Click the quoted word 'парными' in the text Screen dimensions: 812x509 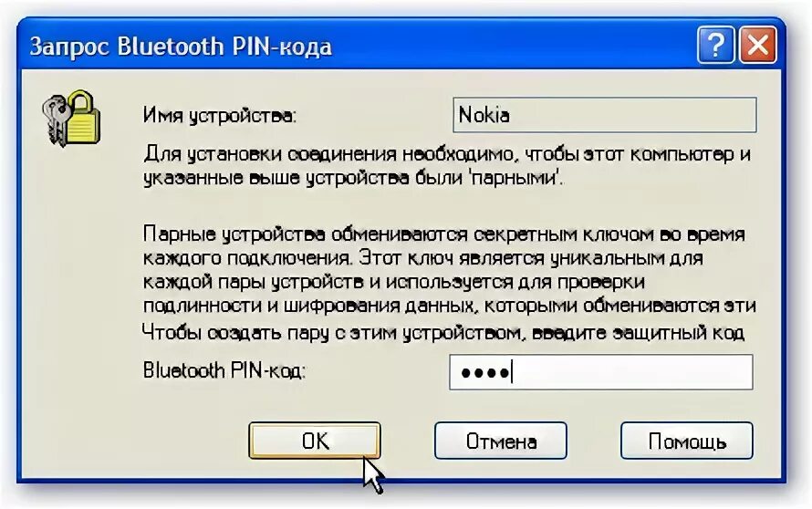coord(516,178)
